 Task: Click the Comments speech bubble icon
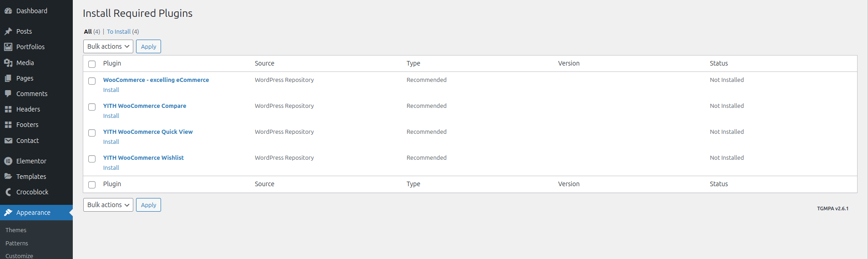pos(8,94)
